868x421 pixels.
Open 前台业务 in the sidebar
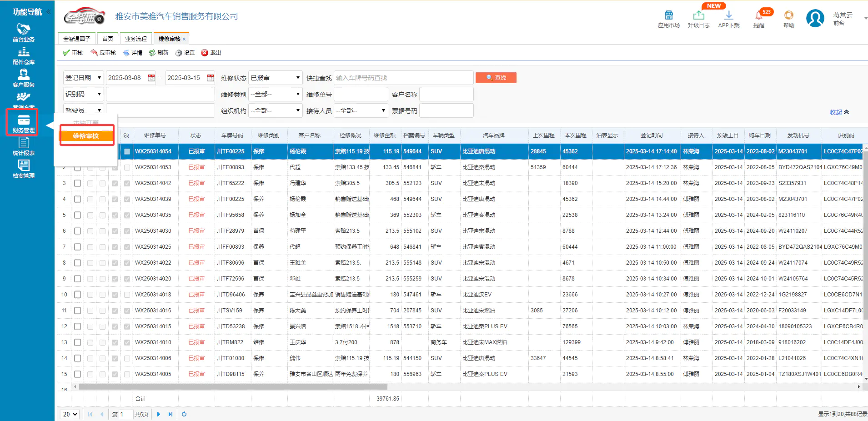23,33
